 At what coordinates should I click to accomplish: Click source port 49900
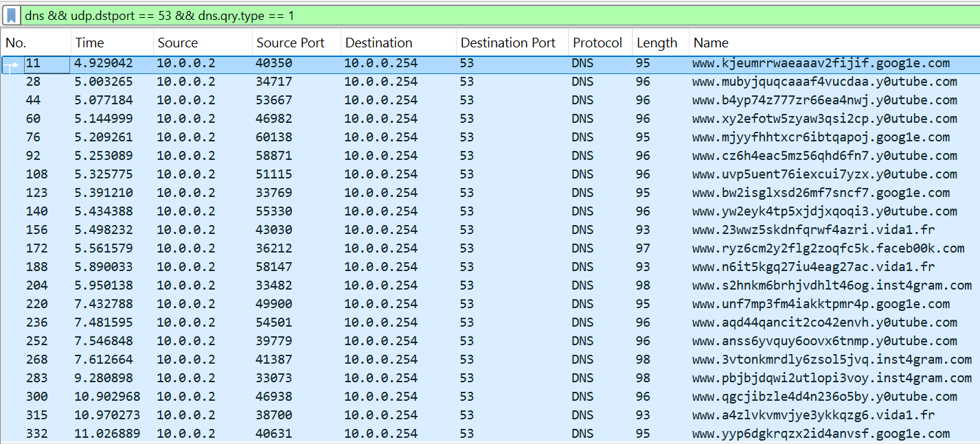[x=274, y=304]
